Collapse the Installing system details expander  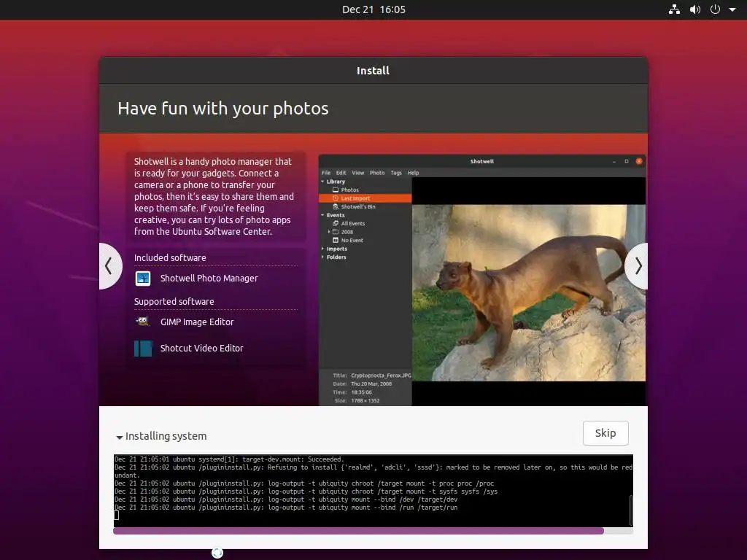120,437
